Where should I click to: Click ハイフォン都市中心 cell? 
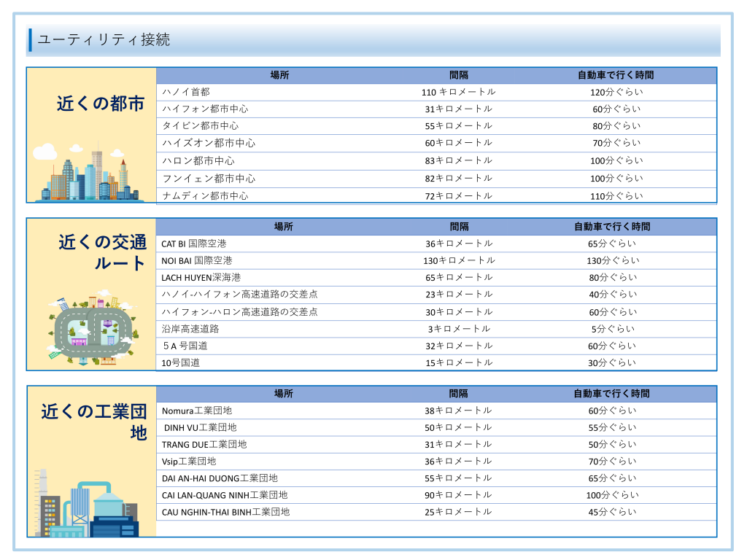tap(205, 109)
